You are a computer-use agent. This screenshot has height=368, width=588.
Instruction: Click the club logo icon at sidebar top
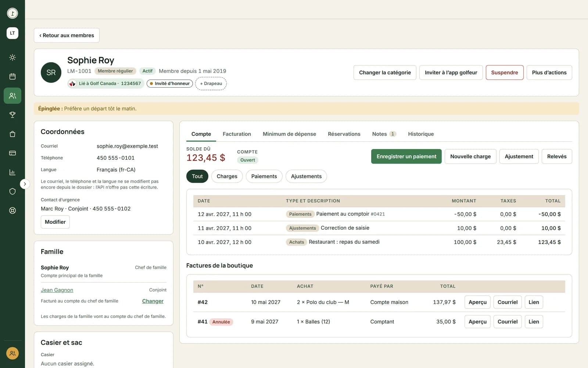[x=12, y=13]
